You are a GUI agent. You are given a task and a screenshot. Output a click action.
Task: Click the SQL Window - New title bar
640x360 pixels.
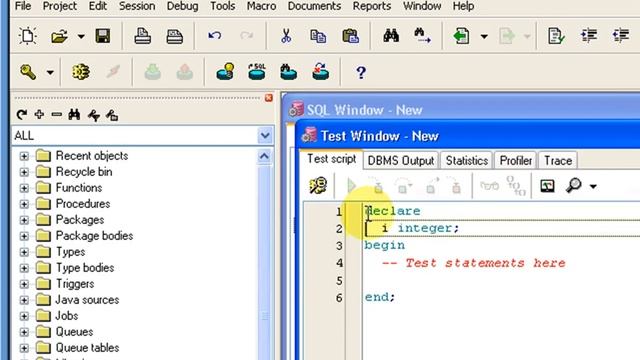(x=461, y=110)
